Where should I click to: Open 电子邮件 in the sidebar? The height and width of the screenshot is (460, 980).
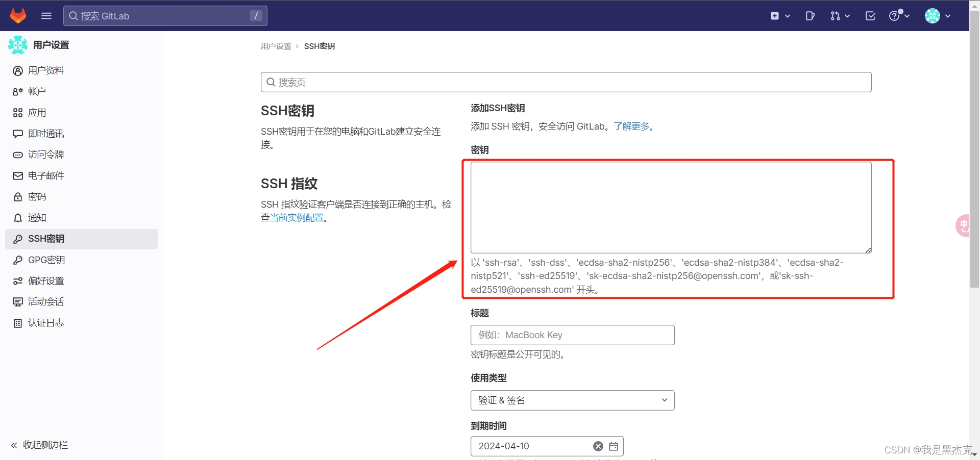pos(81,176)
